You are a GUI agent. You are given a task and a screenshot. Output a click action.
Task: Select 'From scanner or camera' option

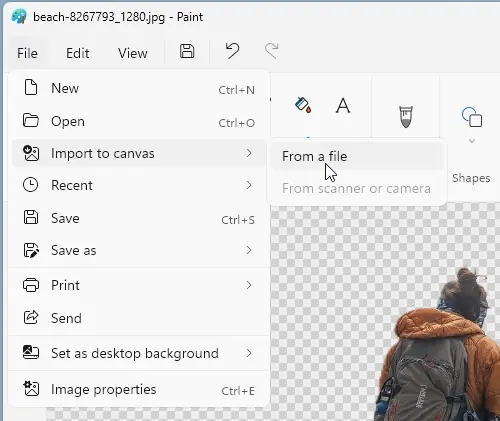[x=357, y=189]
